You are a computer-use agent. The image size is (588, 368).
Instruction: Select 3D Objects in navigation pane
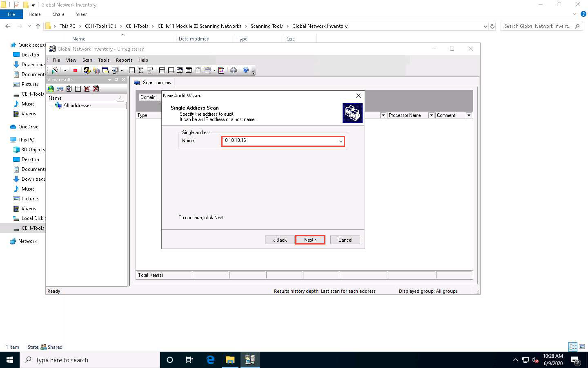[33, 150]
